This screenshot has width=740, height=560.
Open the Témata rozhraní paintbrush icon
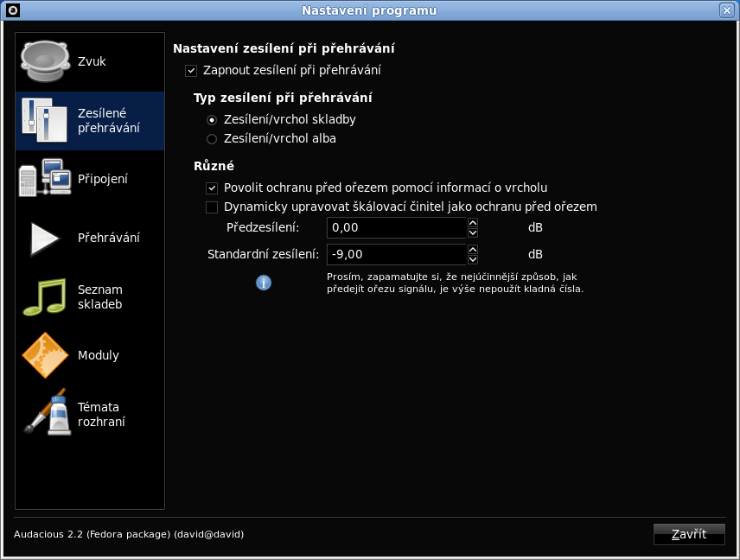click(x=48, y=412)
